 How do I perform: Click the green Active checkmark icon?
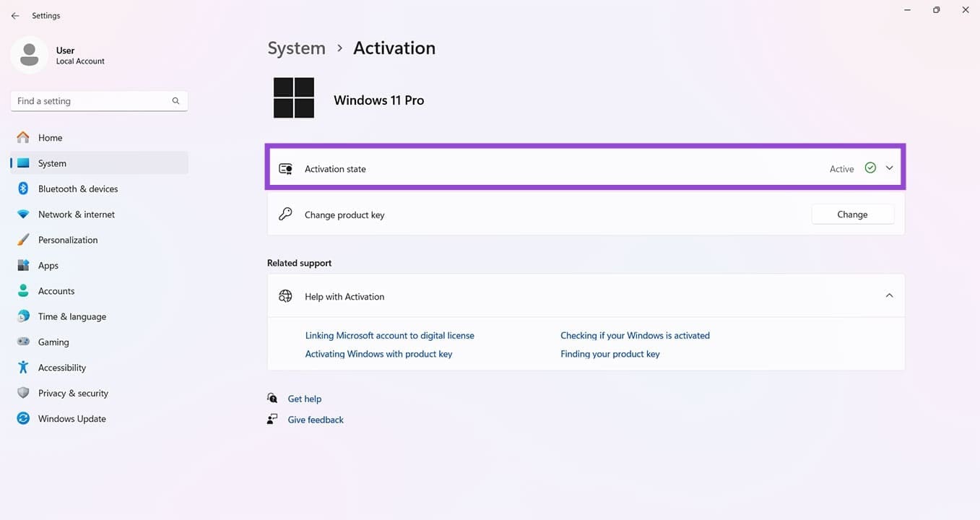click(870, 168)
